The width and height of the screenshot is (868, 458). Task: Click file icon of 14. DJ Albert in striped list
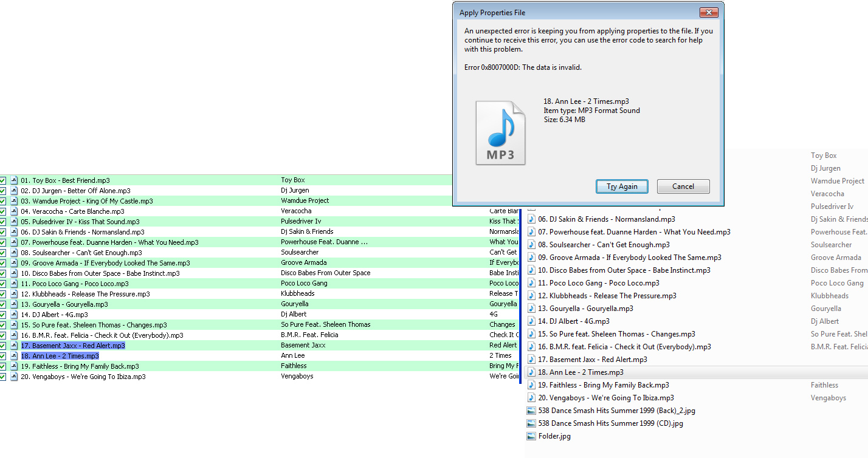[x=14, y=315]
